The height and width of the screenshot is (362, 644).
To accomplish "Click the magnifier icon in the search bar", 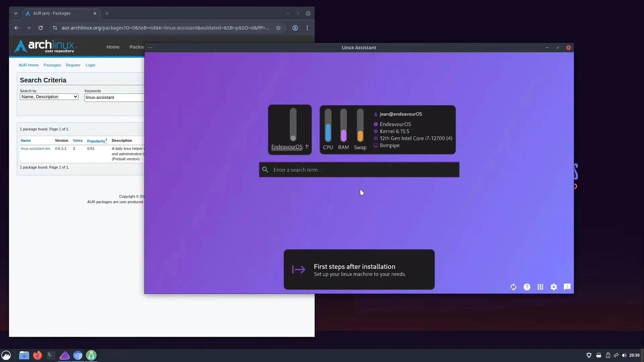I will pyautogui.click(x=265, y=170).
